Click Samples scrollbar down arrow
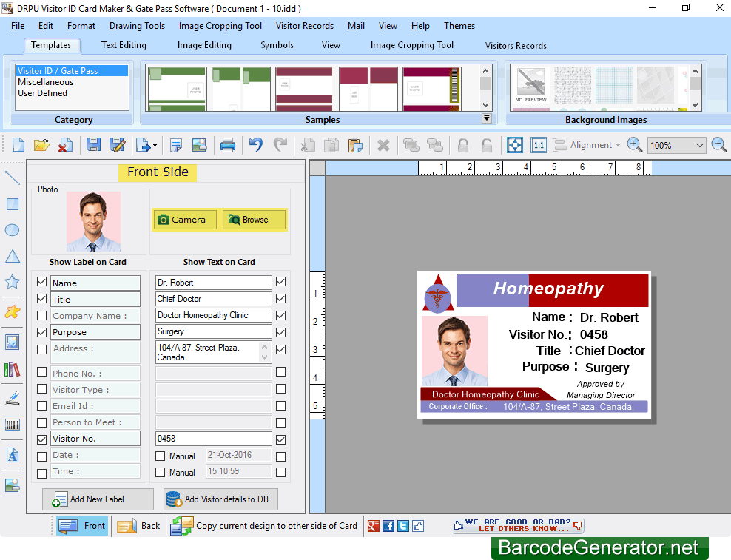Viewport: 731px width, 560px height. 485,105
